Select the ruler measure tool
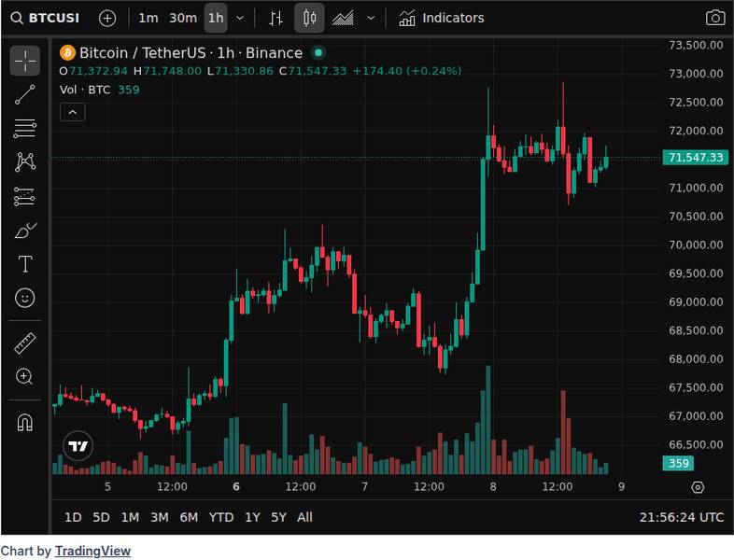Screen dimensions: 734x560 [25, 343]
